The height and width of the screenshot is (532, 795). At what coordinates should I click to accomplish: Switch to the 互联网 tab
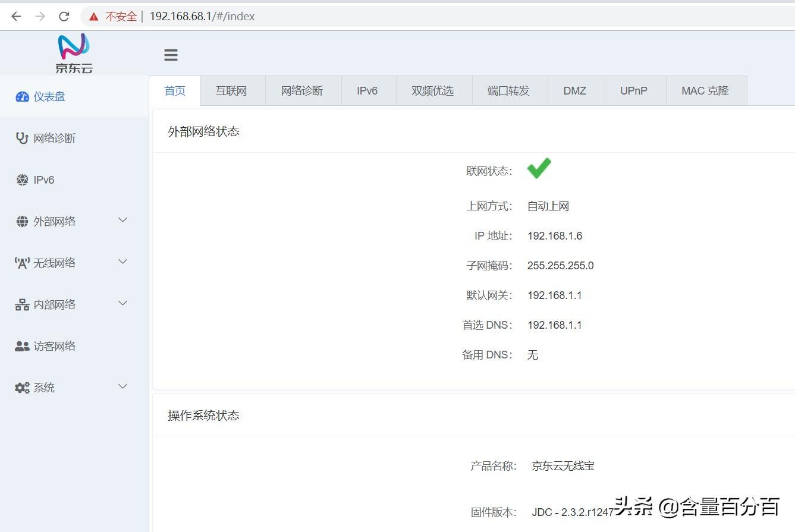[x=231, y=91]
